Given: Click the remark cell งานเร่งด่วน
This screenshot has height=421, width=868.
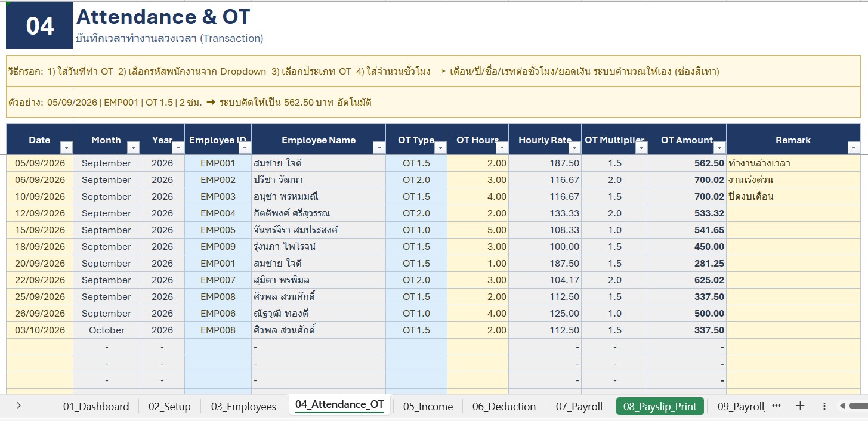Looking at the screenshot, I should click(793, 180).
